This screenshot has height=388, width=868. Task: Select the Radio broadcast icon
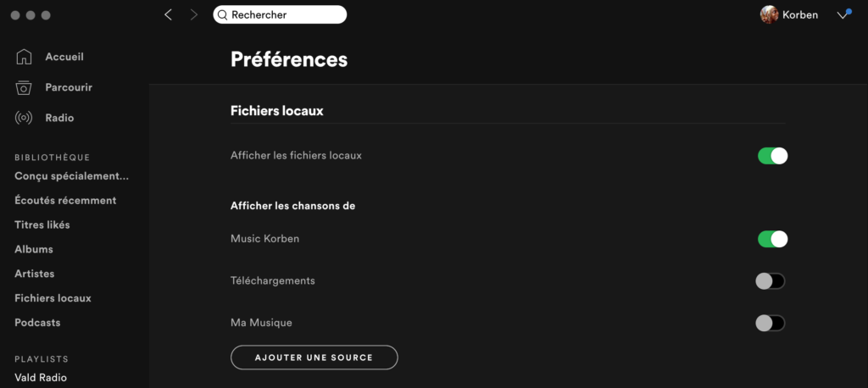tap(24, 118)
